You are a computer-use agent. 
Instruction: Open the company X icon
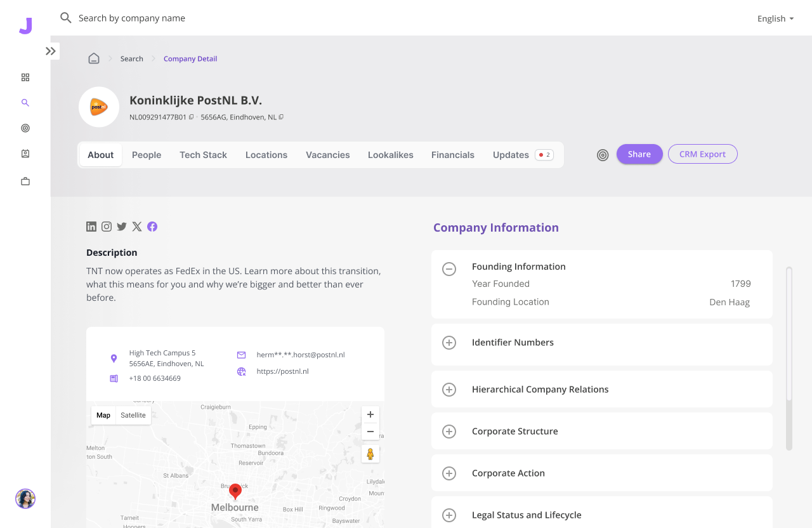click(x=137, y=227)
